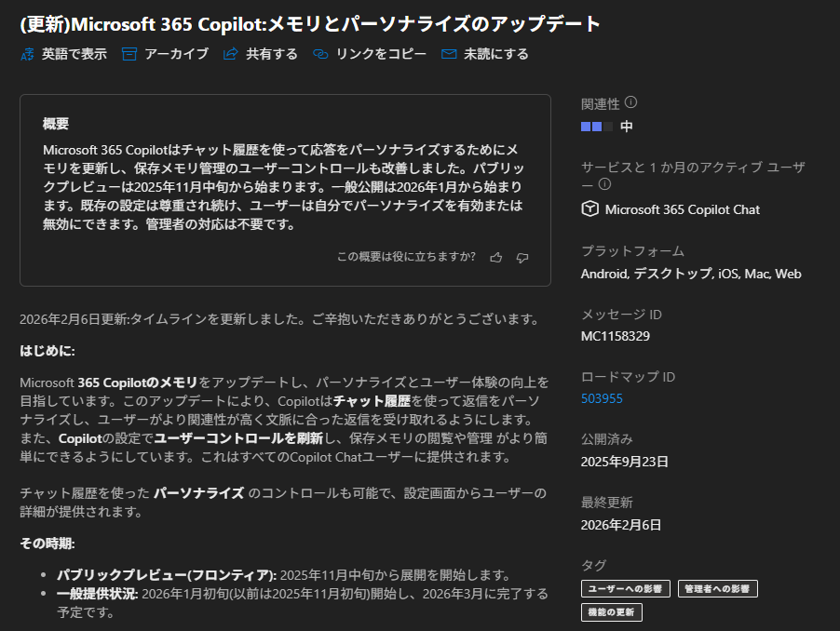Image resolution: width=840 pixels, height=631 pixels.
Task: Open roadmap ID 503955 link
Action: (602, 398)
